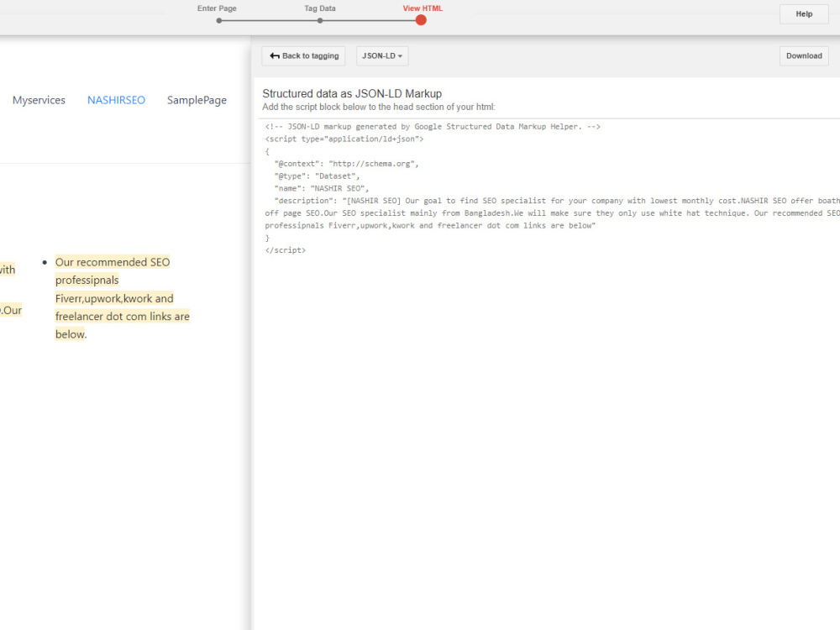
Task: Click the JSON-LD markup comment line
Action: point(433,127)
